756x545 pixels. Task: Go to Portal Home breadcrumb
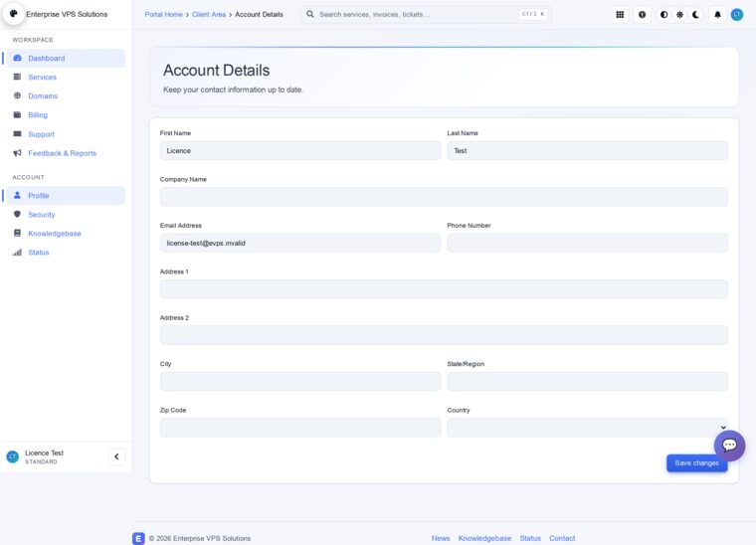tap(163, 15)
